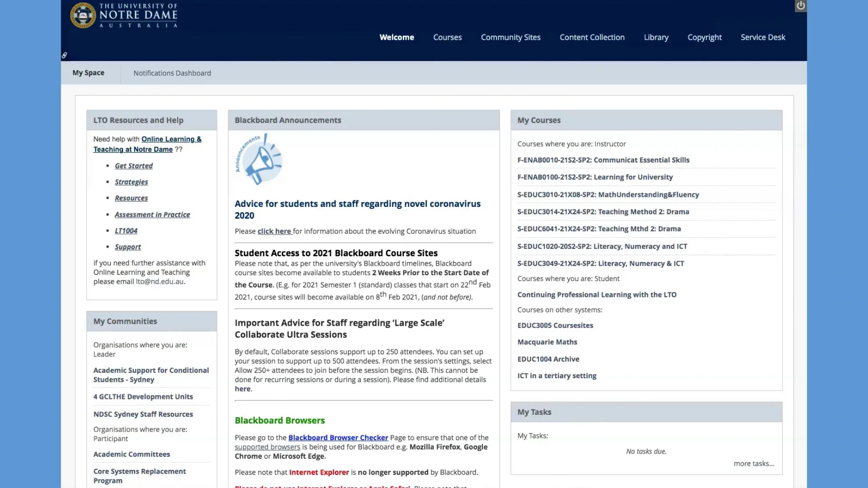
Task: Click the Notre Dame university logo
Action: pos(124,16)
